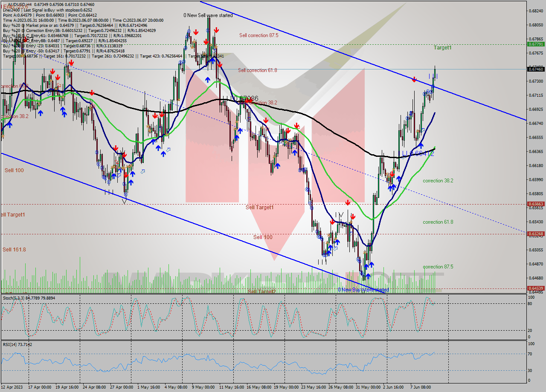The width and height of the screenshot is (546, 392).
Task: Click the 0.66925 price axis value
Action: click(536, 109)
